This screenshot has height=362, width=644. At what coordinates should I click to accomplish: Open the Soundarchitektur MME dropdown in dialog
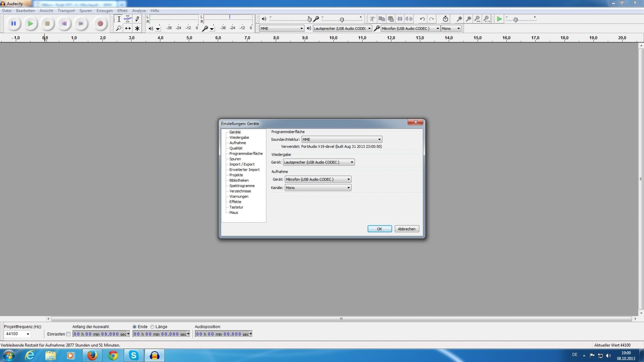pyautogui.click(x=342, y=140)
